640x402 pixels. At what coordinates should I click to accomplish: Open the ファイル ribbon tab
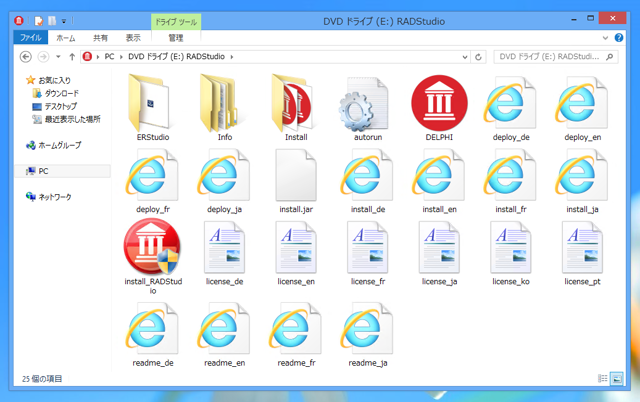pyautogui.click(x=31, y=38)
